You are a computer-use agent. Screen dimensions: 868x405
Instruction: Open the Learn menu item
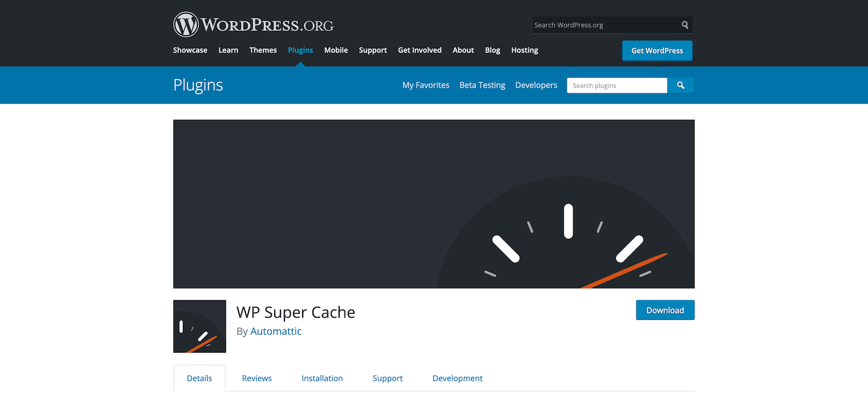pos(228,50)
